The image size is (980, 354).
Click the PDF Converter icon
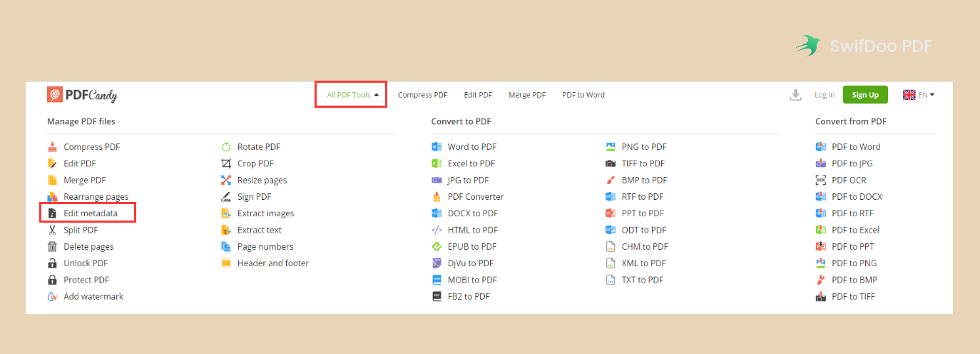(x=437, y=196)
